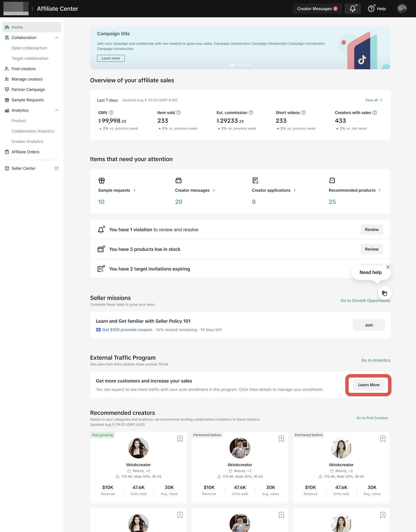The image size is (416, 532).
Task: Open the notifications bell in header
Action: point(352,9)
